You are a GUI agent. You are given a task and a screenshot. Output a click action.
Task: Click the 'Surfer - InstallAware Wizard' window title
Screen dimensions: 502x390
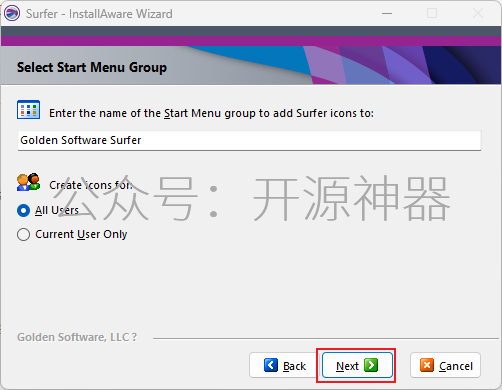tap(99, 14)
